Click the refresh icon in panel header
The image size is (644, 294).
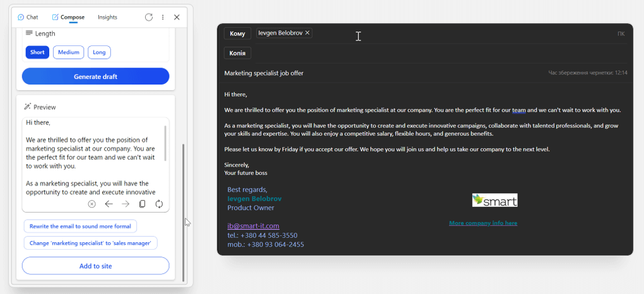149,17
